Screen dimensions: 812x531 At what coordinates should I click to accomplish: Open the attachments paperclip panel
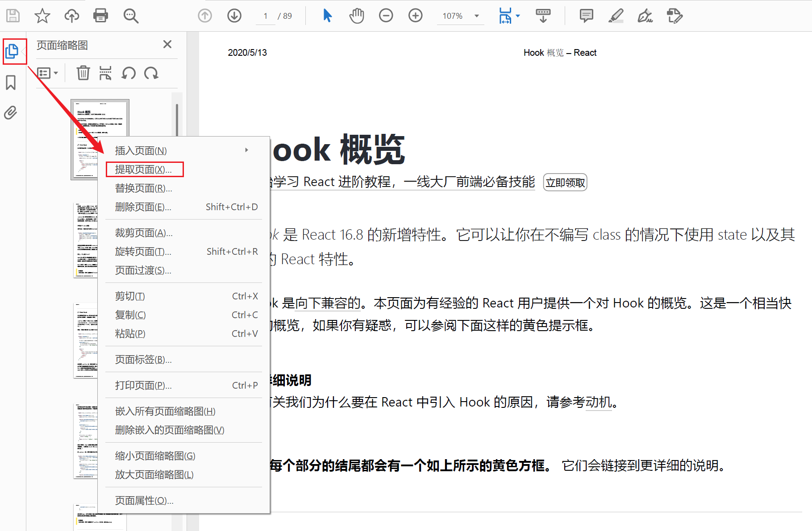[11, 112]
